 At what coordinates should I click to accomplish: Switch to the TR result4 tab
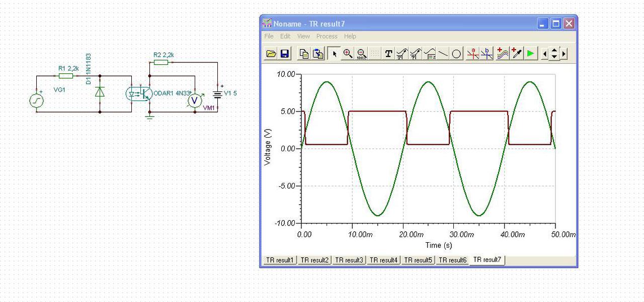pos(384,260)
